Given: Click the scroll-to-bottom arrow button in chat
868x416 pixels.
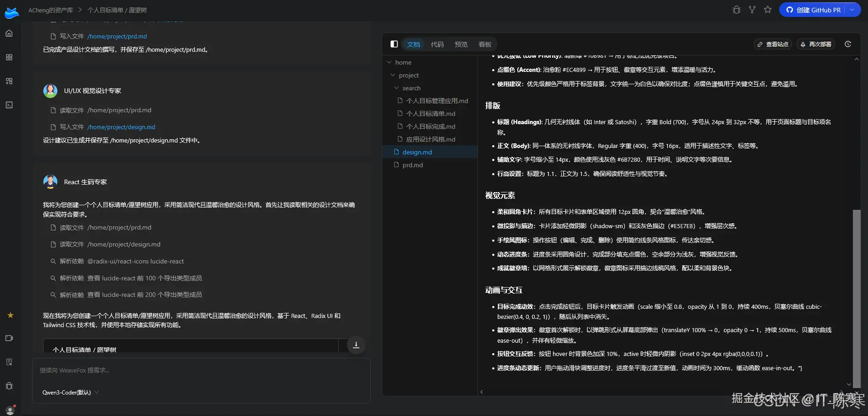Looking at the screenshot, I should [x=356, y=345].
